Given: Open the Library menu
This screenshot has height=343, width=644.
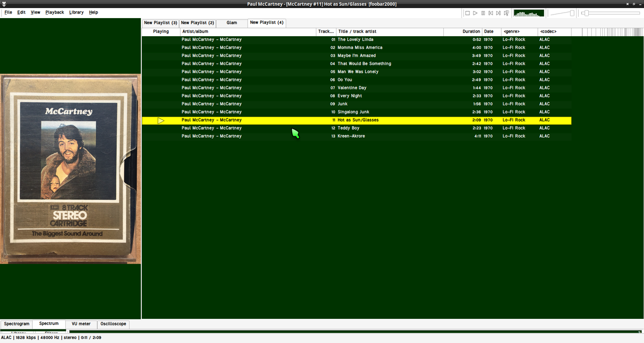Looking at the screenshot, I should (76, 12).
